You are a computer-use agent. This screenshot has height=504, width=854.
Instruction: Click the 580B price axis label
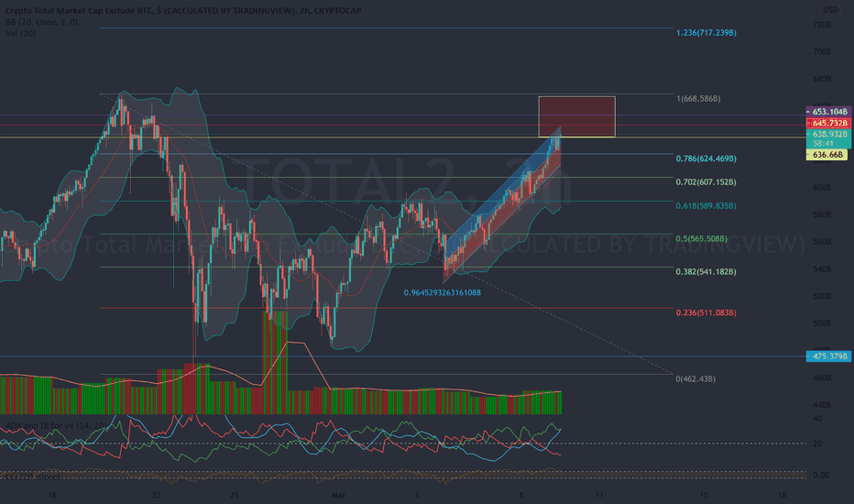[822, 214]
